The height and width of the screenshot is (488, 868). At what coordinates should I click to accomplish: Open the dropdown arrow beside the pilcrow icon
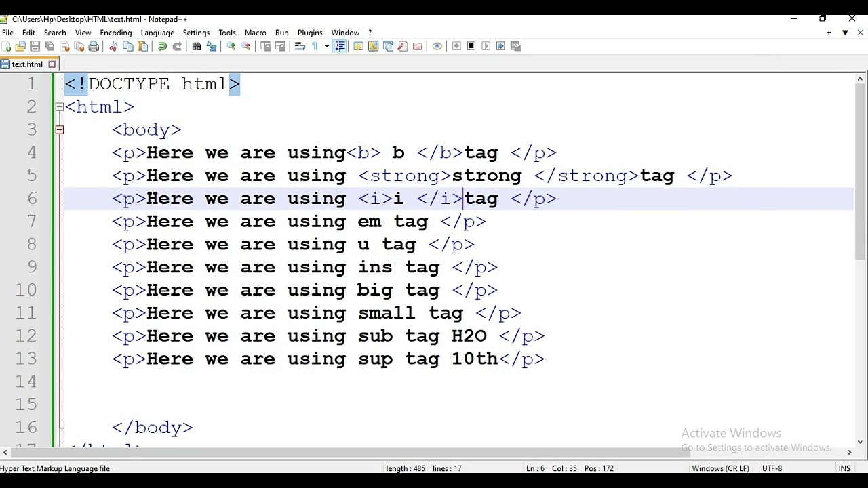coord(327,46)
